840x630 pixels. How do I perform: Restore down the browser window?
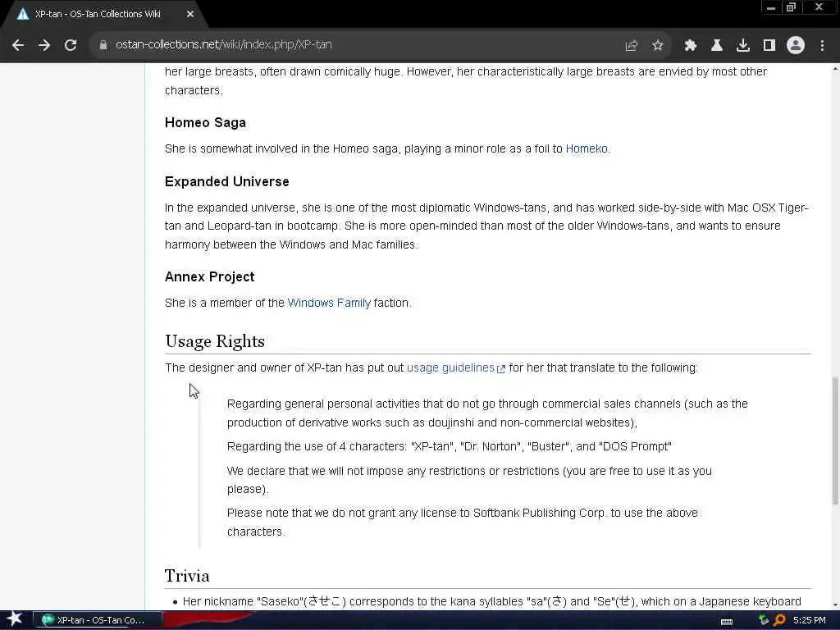tap(792, 7)
